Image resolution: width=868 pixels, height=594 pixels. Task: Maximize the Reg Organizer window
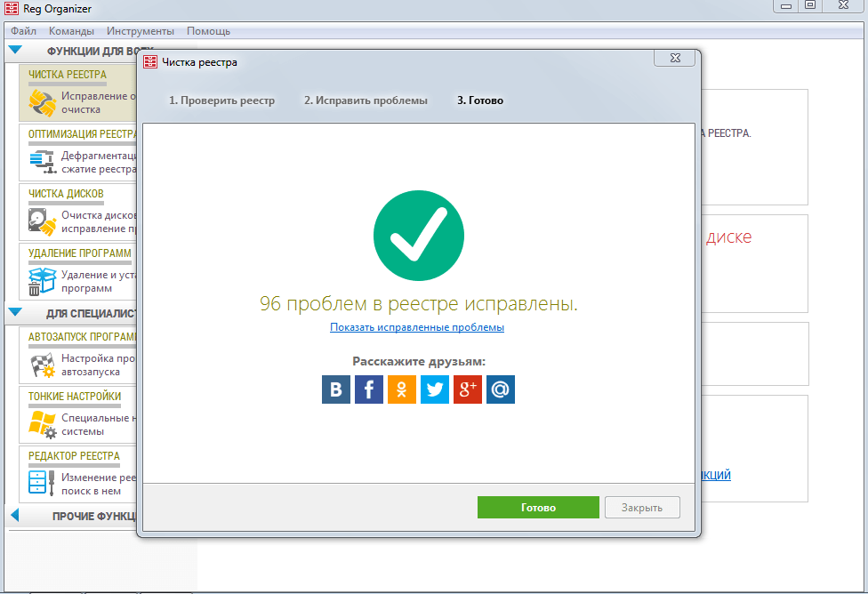point(810,5)
